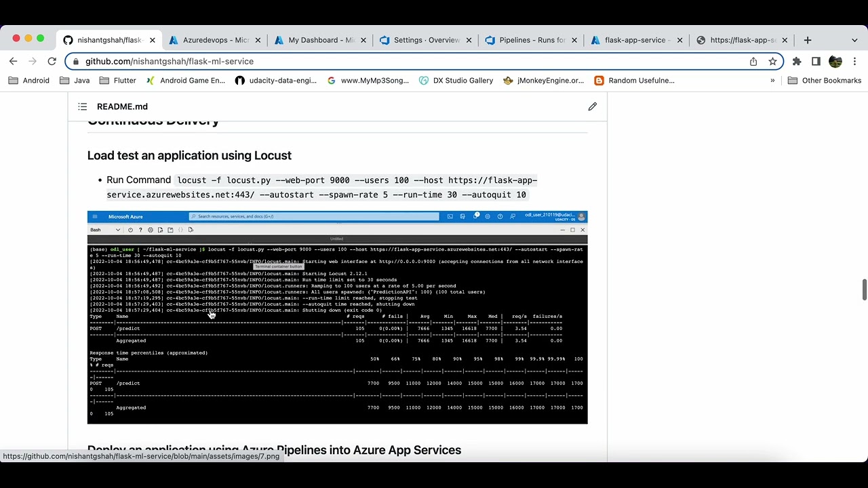Open the DX Studio Gallery bookmark
This screenshot has height=488, width=868.
click(x=456, y=80)
